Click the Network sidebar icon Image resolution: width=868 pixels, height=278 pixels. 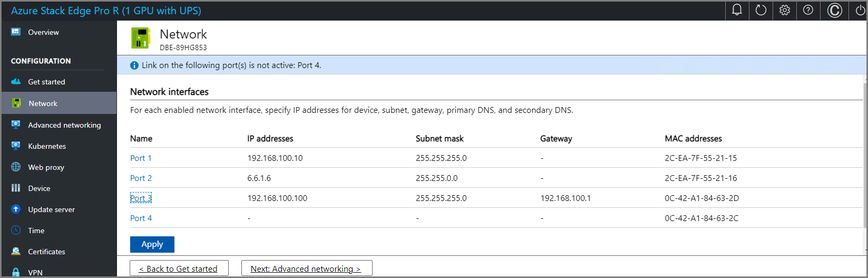[x=16, y=103]
